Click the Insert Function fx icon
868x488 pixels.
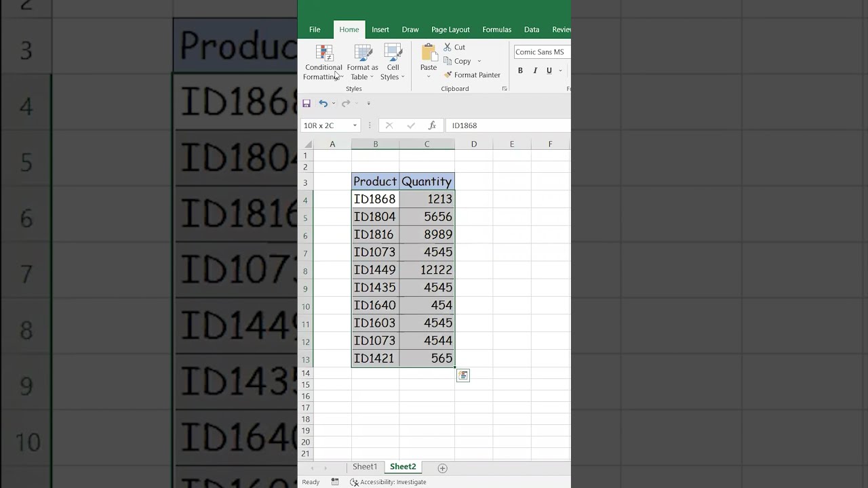pos(432,125)
